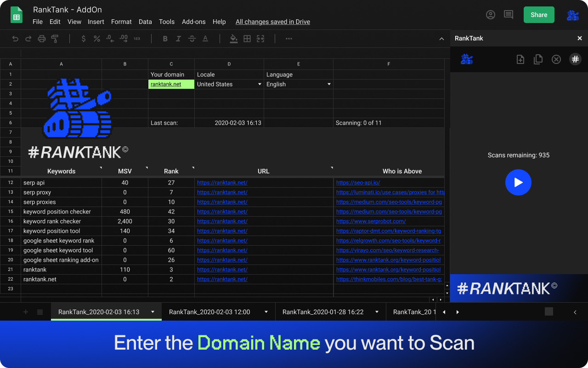This screenshot has height=368, width=588.
Task: Collapse the menus with the up chevron
Action: click(x=441, y=39)
